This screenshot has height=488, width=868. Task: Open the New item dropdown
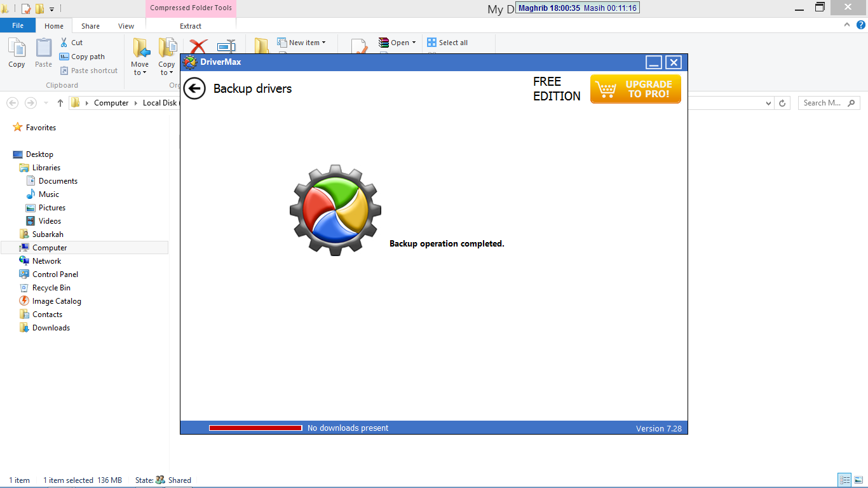click(x=301, y=43)
